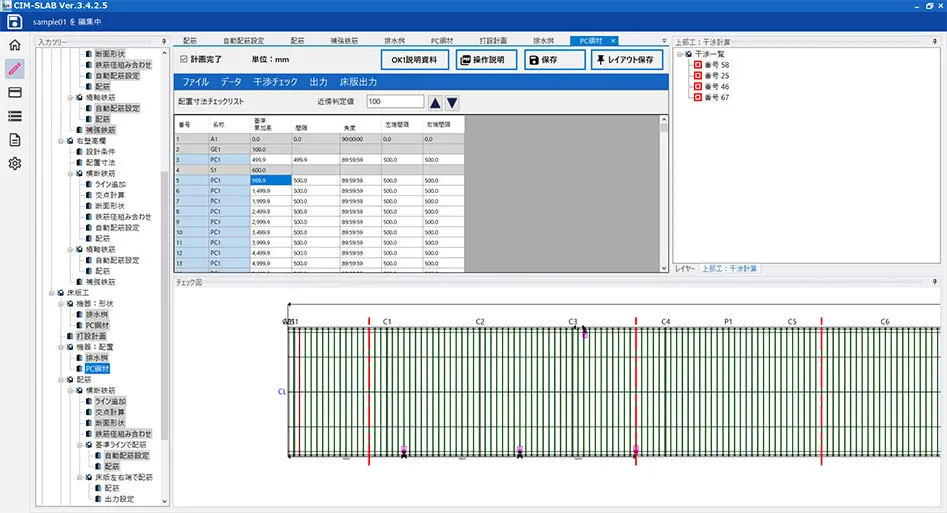This screenshot has height=513, width=947.
Task: Open the 床版出力 menu
Action: (x=358, y=82)
